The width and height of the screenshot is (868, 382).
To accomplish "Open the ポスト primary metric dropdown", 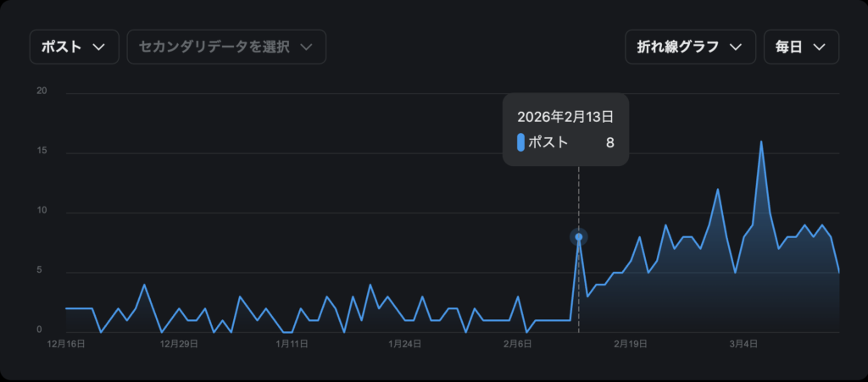I will click(x=74, y=47).
